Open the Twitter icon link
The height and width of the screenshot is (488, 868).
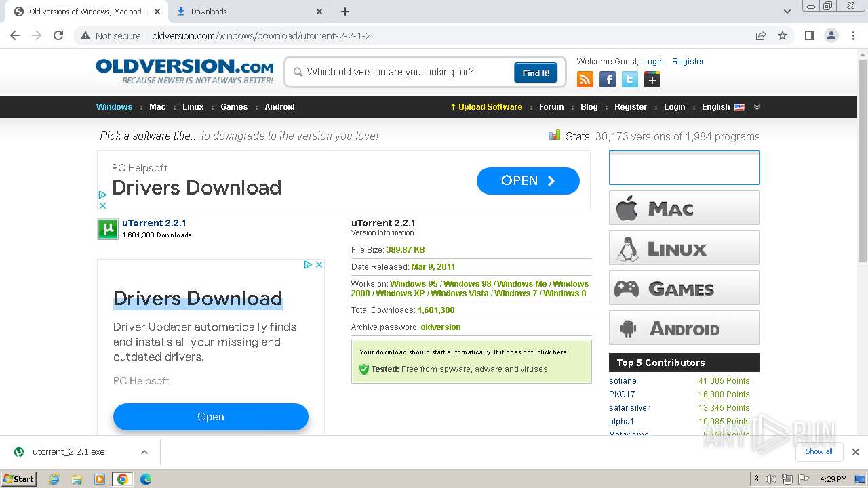pyautogui.click(x=630, y=80)
